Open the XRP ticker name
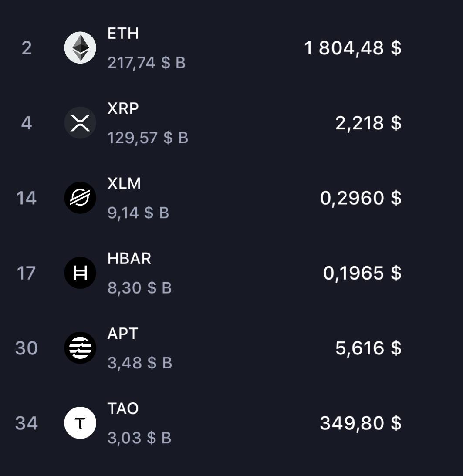 (x=123, y=108)
